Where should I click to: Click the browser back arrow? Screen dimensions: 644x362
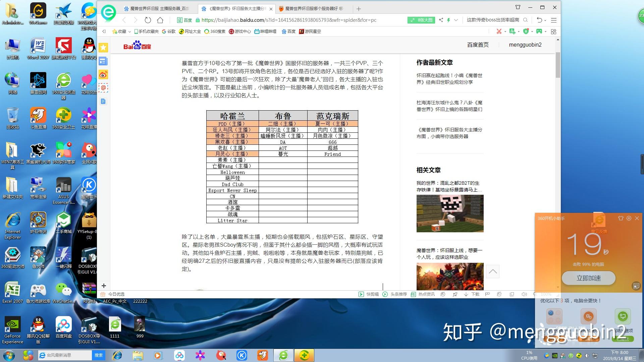click(x=124, y=20)
